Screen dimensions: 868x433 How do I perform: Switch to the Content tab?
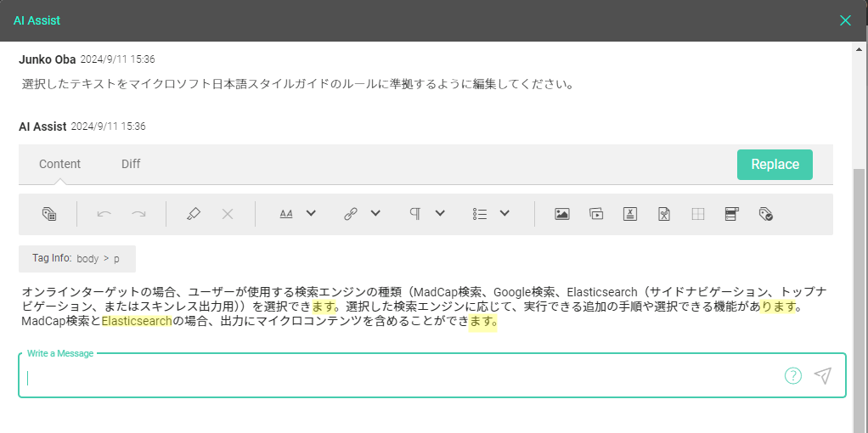tap(59, 164)
